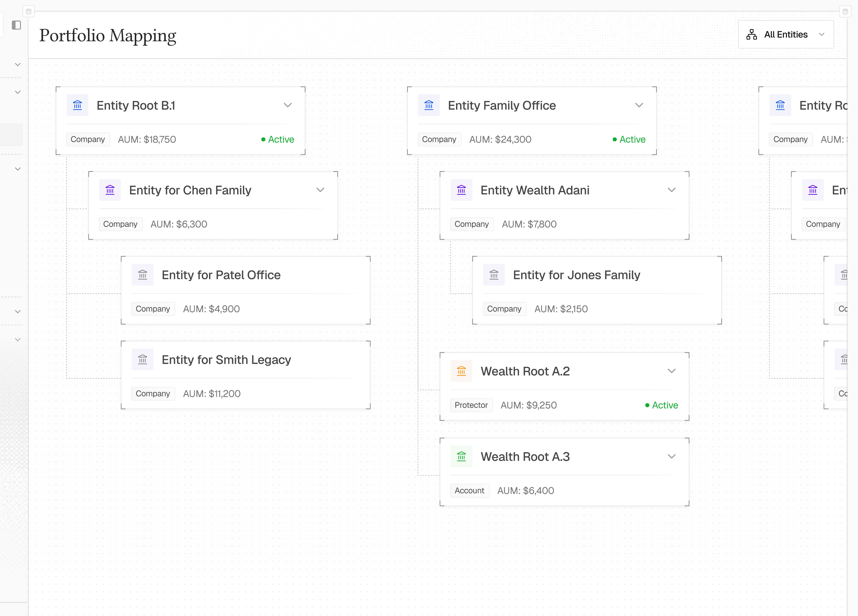This screenshot has height=616, width=858.
Task: Click AUM: $4,900 value
Action: [211, 309]
